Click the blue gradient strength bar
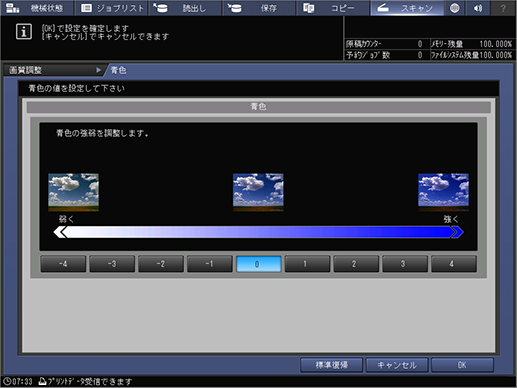The image size is (517, 388). [x=258, y=232]
